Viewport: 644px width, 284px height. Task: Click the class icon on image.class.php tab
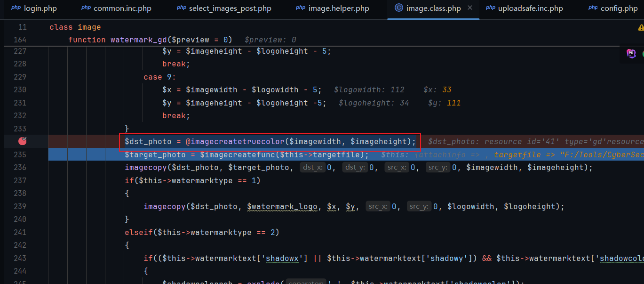[x=398, y=8]
